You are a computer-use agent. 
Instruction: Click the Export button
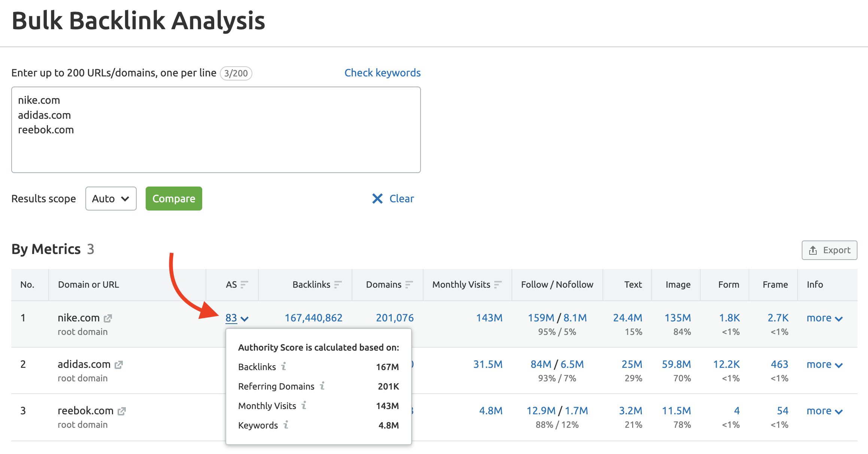(x=829, y=250)
